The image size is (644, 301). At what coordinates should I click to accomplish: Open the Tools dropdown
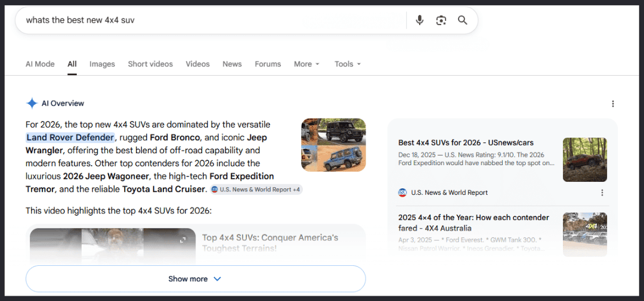point(348,64)
